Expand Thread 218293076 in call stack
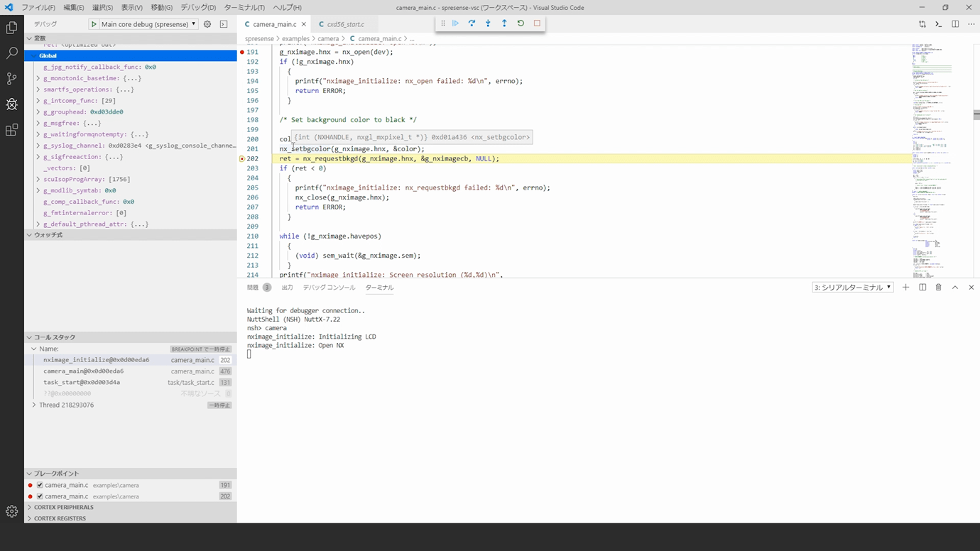The image size is (980, 551). pos(34,405)
